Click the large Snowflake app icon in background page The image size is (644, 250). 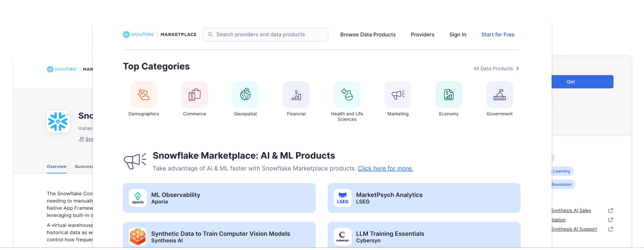(58, 121)
